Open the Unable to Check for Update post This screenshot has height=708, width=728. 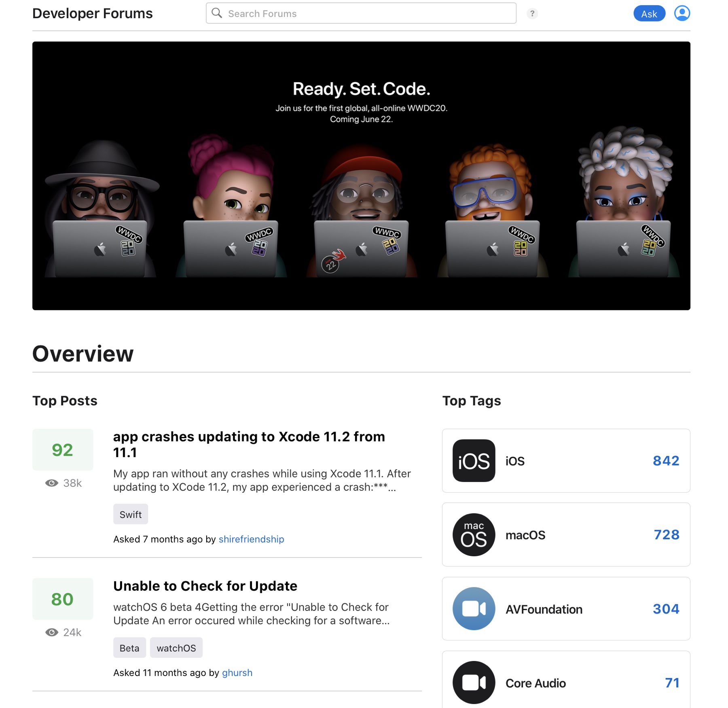(205, 586)
